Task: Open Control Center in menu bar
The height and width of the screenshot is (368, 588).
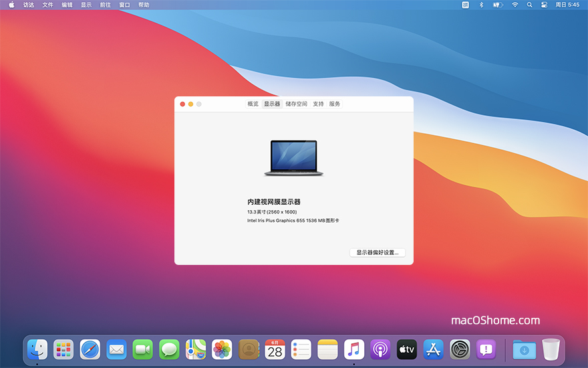Action: (x=544, y=5)
